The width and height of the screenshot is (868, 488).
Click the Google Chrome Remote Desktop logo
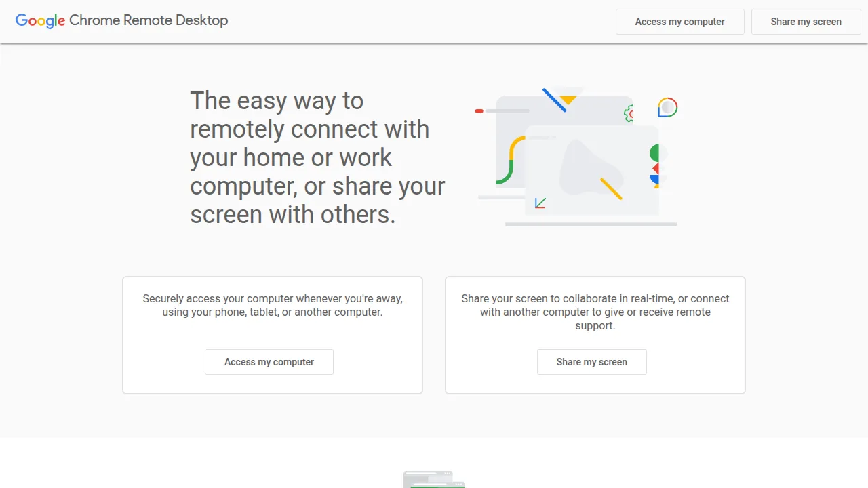tap(122, 21)
